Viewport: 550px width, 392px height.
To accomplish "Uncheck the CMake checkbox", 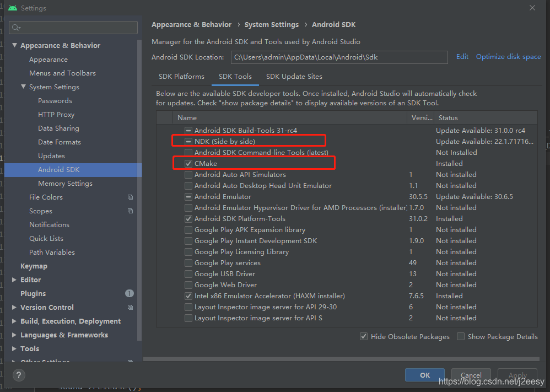I will 188,164.
